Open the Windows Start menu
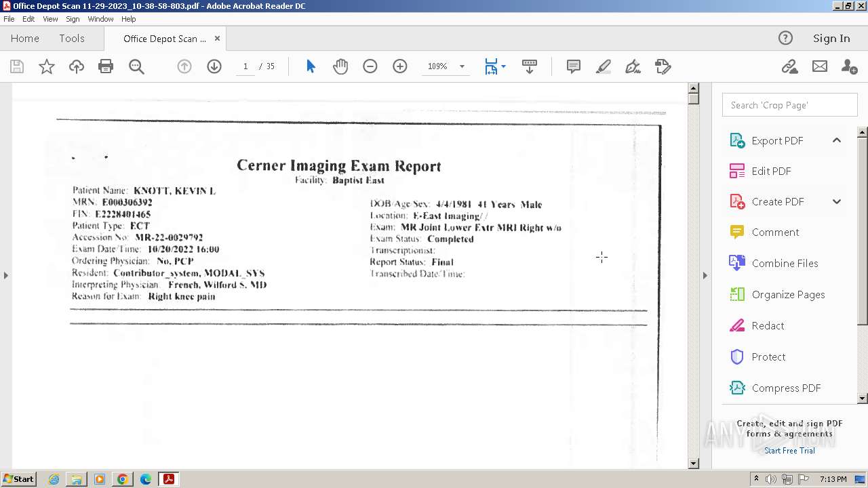This screenshot has height=488, width=868. [19, 479]
